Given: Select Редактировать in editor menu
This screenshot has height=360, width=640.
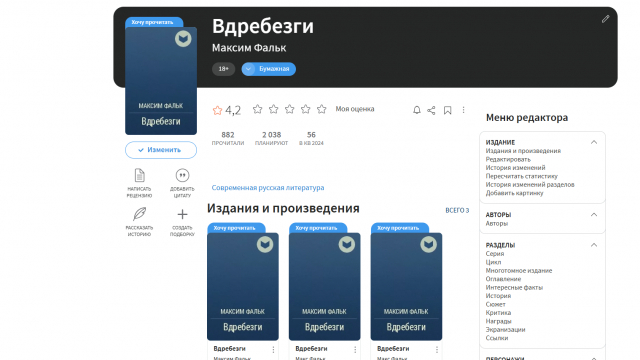Looking at the screenshot, I should pyautogui.click(x=508, y=159).
